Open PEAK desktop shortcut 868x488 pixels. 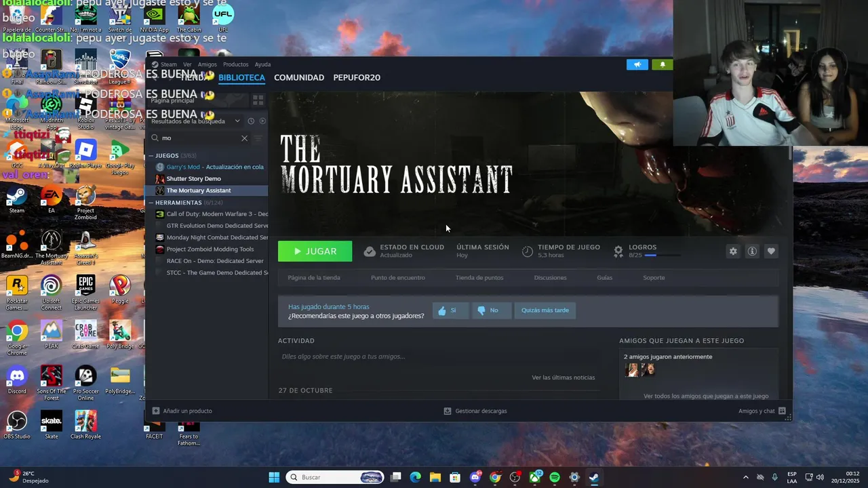[51, 335]
